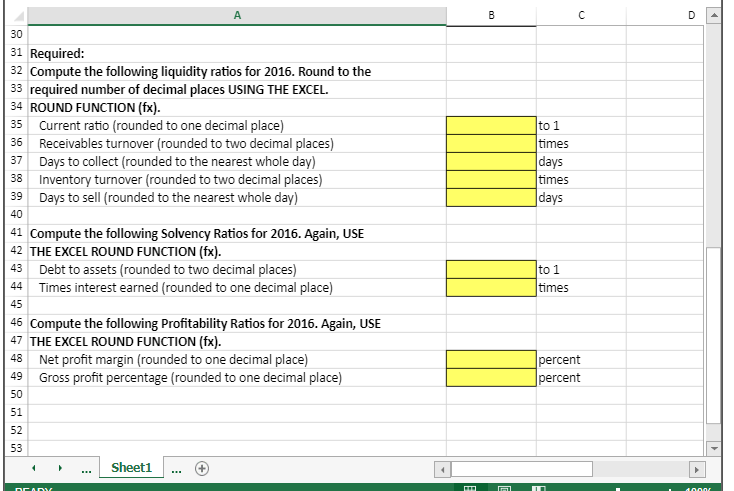Viewport: 734px width, 491px height.
Task: Show more sheets ellipsis after Sheet1
Action: pyautogui.click(x=176, y=469)
